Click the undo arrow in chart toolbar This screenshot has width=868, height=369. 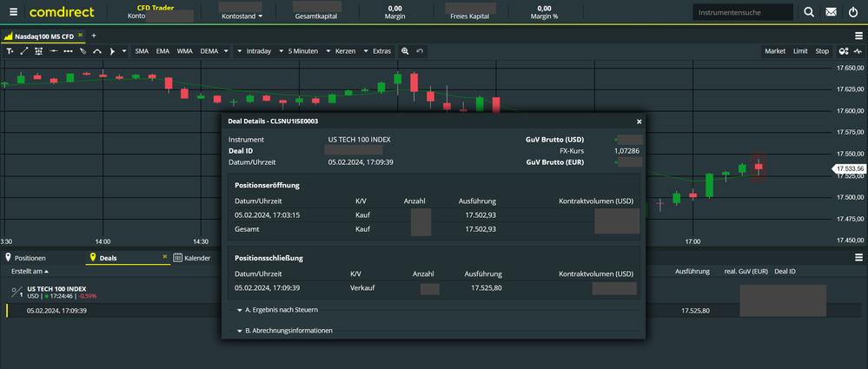pos(420,51)
